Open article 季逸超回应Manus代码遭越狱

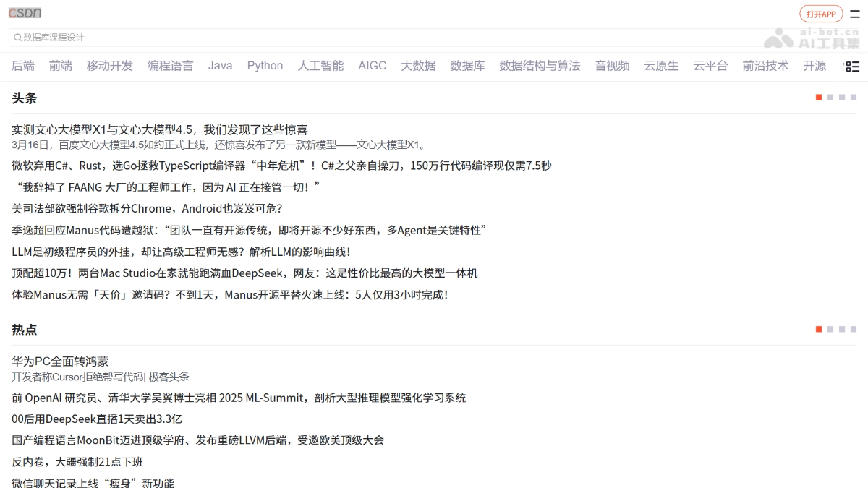[249, 230]
